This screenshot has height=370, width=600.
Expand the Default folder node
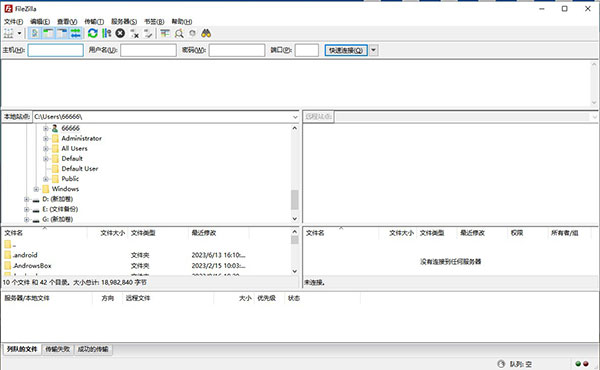click(x=46, y=159)
